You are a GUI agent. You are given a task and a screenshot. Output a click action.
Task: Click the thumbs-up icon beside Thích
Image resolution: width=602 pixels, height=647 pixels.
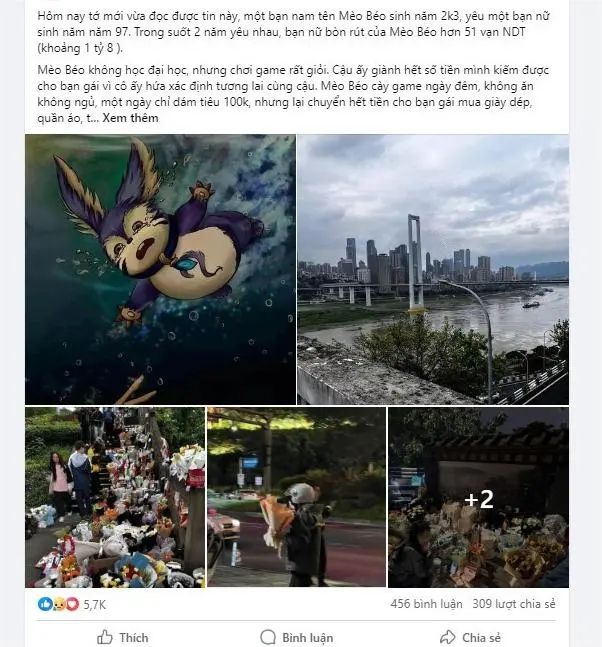point(105,637)
